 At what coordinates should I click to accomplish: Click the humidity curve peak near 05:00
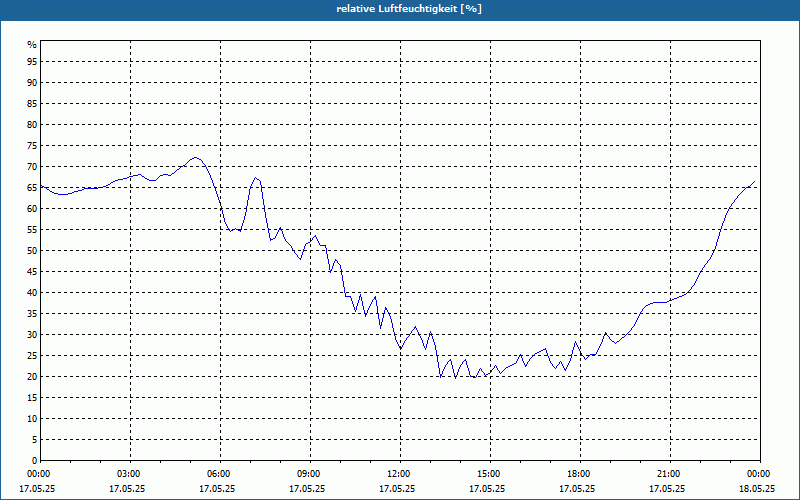(x=195, y=158)
